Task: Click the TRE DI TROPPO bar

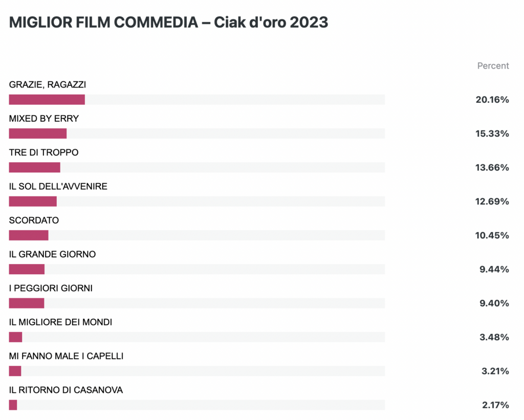Action: [x=197, y=167]
